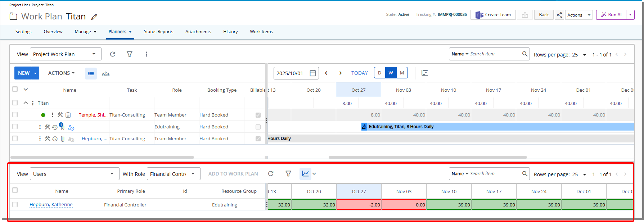Click the chart icon in the Users panel
644x223 pixels.
coord(305,174)
